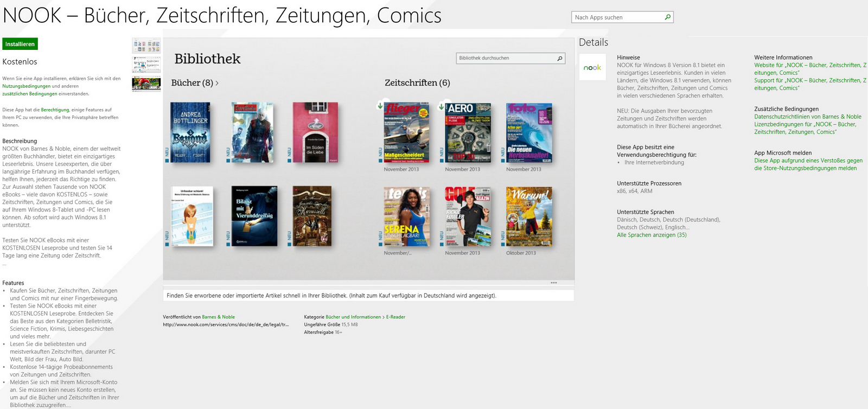
Task: Select the third screenshot preview thumbnail
Action: pyautogui.click(x=146, y=84)
